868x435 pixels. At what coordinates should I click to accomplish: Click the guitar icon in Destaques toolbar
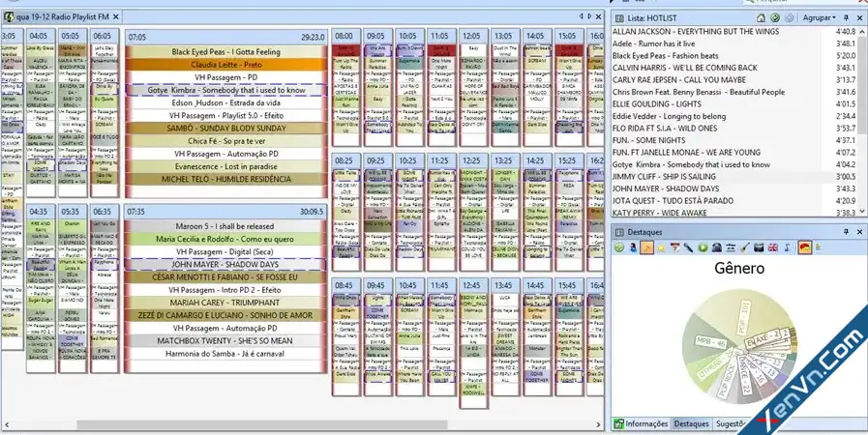pyautogui.click(x=744, y=247)
